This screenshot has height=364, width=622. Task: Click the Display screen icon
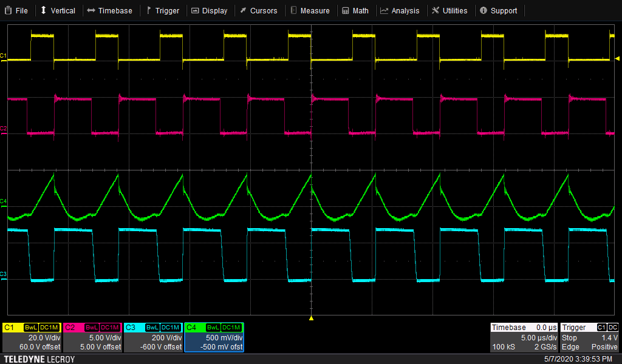[x=195, y=10]
